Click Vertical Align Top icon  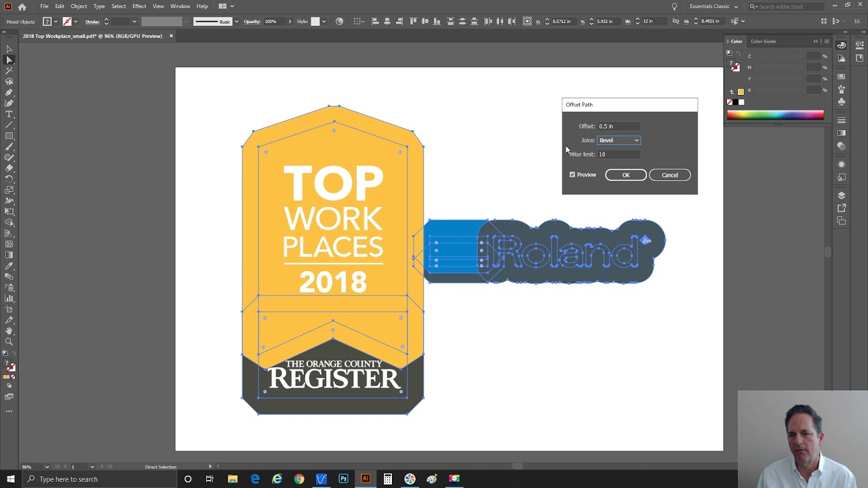click(x=413, y=21)
